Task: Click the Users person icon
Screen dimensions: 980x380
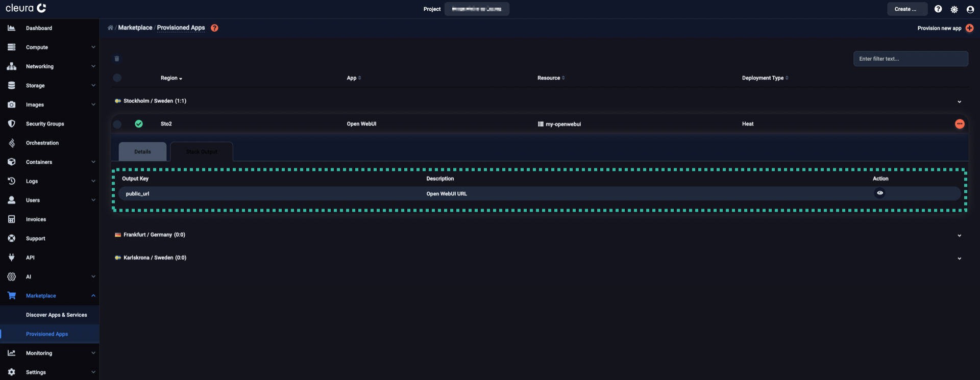Action: click(11, 200)
